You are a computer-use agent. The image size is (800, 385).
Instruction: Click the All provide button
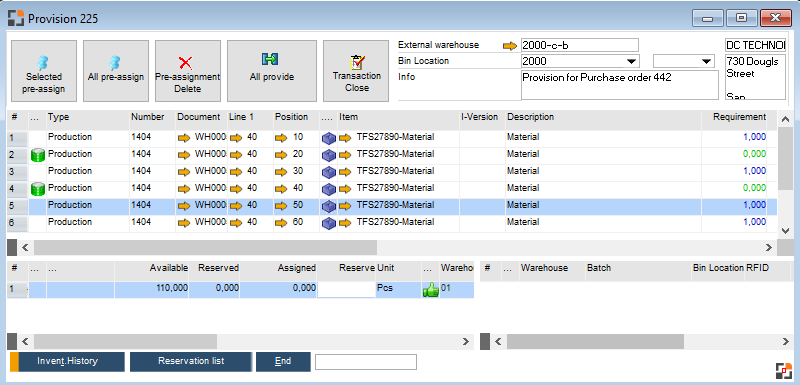tap(271, 71)
